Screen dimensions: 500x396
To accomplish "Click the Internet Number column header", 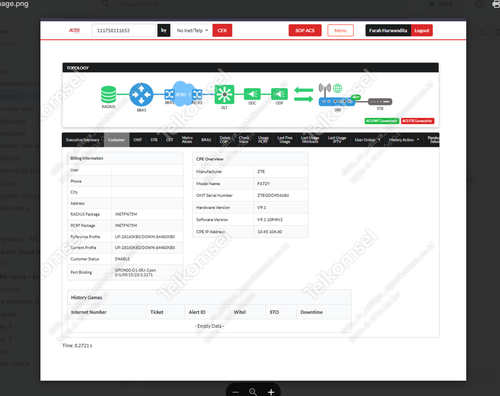I will tap(89, 312).
